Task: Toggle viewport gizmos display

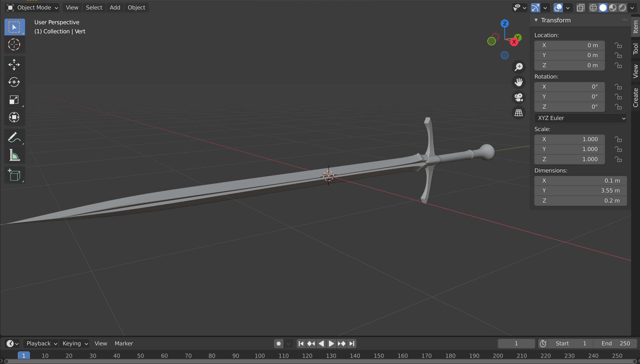Action: point(535,8)
